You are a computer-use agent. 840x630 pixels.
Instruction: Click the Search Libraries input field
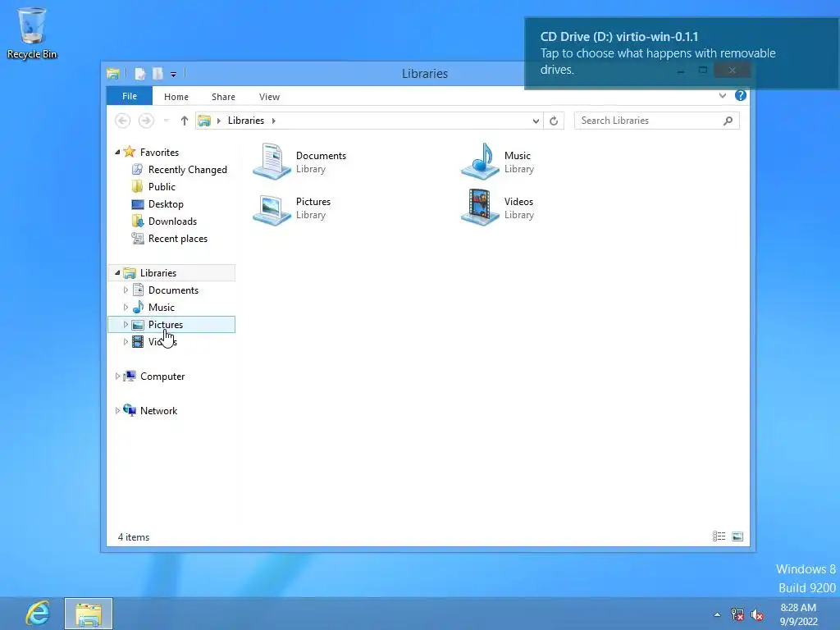tap(648, 121)
